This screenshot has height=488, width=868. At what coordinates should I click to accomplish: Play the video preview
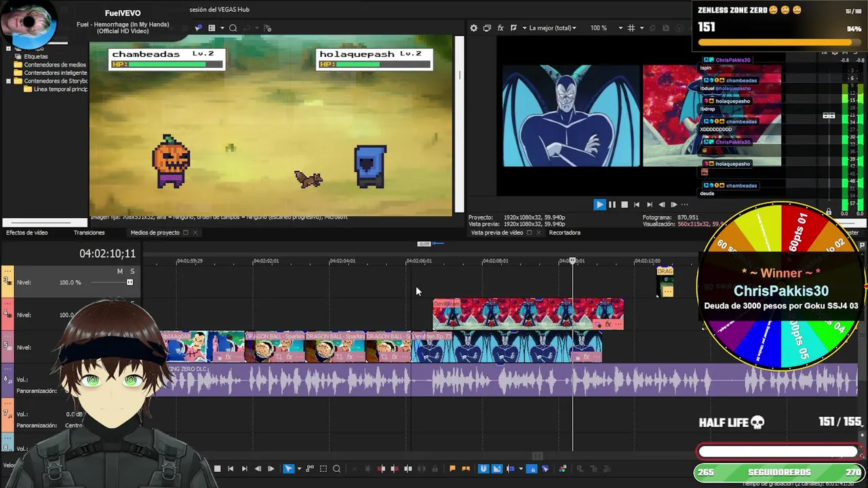[x=599, y=204]
